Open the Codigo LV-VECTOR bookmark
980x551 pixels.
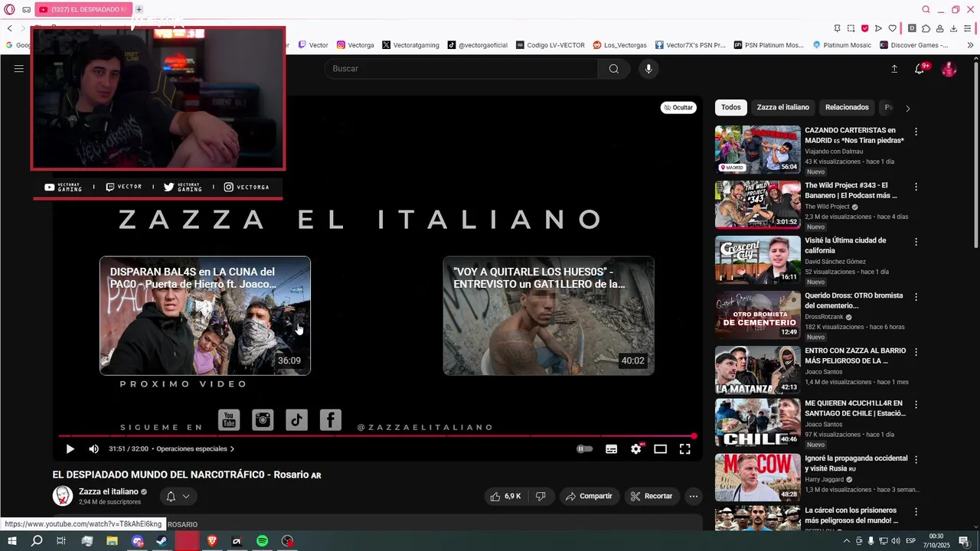coord(550,45)
